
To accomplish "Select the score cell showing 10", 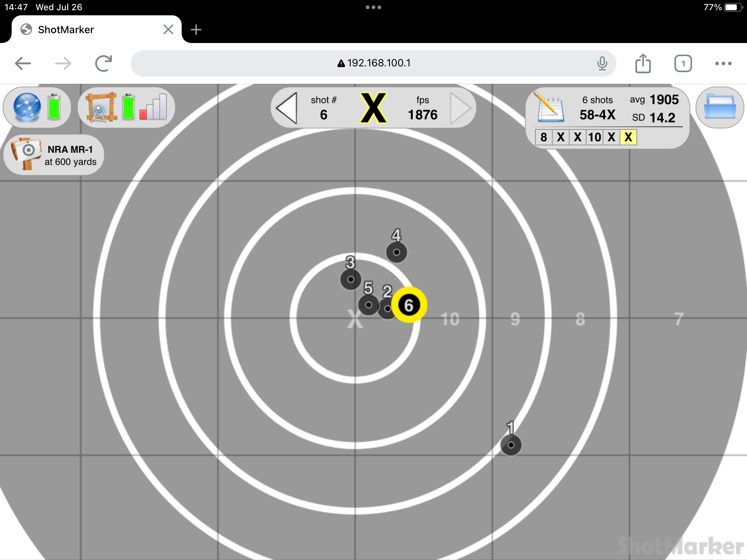I will point(594,137).
